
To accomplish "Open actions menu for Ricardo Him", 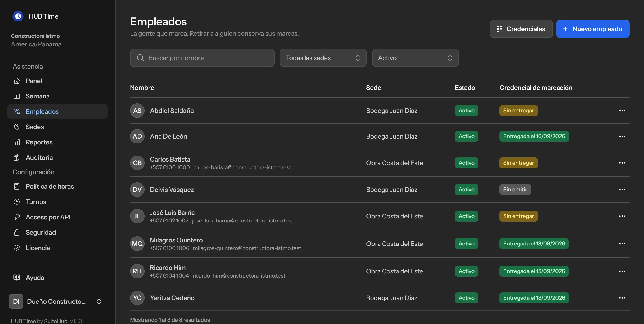I will pos(622,271).
